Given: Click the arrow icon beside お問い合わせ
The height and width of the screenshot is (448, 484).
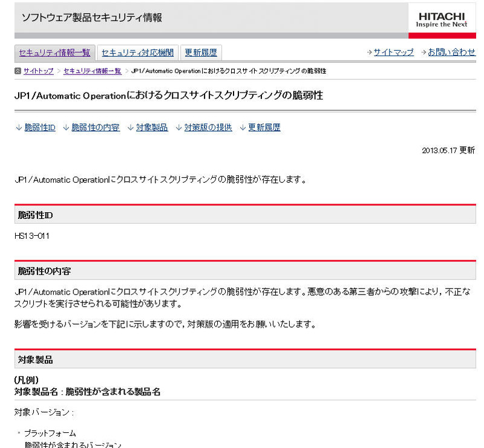Looking at the screenshot, I should click(x=423, y=53).
